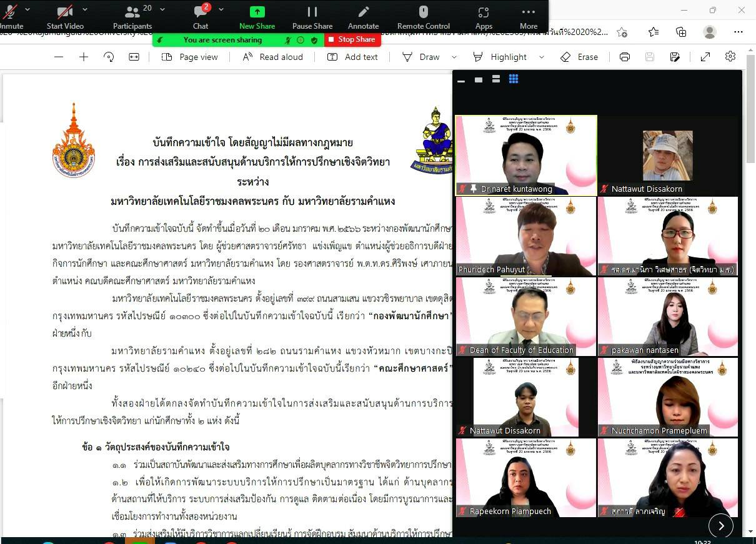Switch to grid gallery view

[514, 79]
